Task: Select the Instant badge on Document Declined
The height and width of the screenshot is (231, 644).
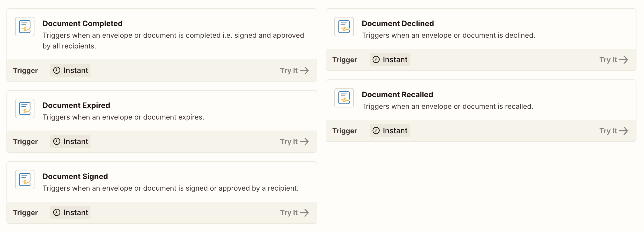Action: [x=390, y=59]
